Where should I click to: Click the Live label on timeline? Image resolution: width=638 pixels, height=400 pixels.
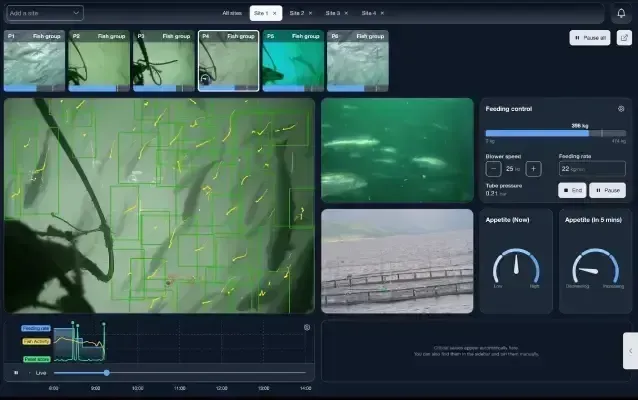[41, 373]
